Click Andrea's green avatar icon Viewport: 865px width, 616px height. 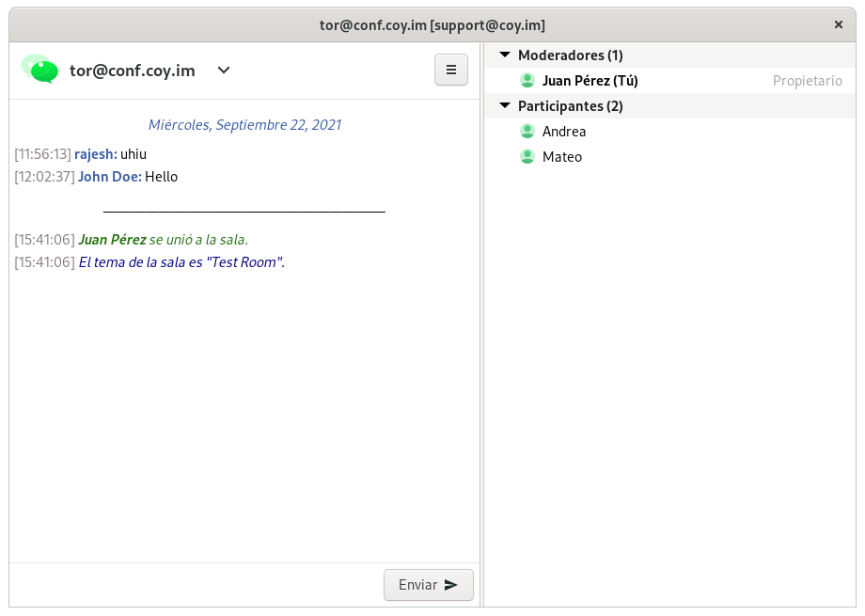(527, 132)
